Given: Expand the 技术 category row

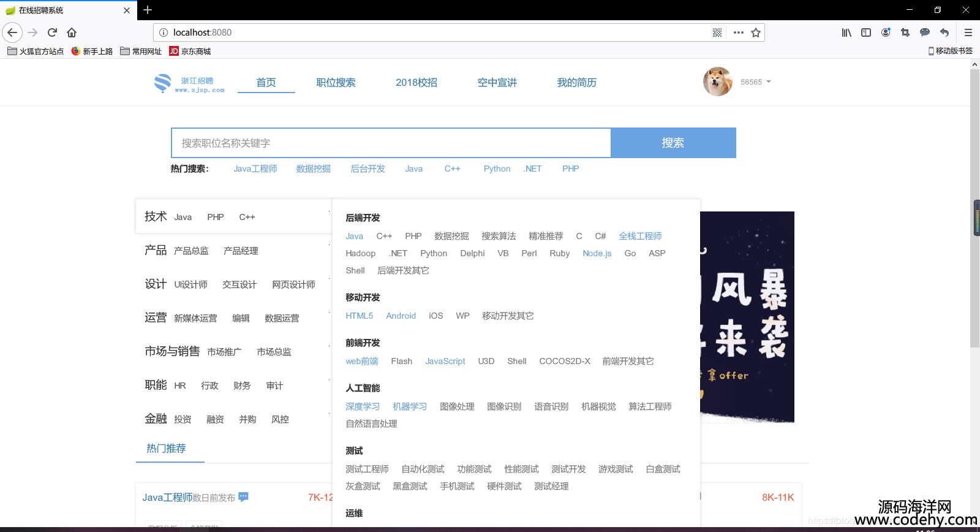Looking at the screenshot, I should pos(233,216).
